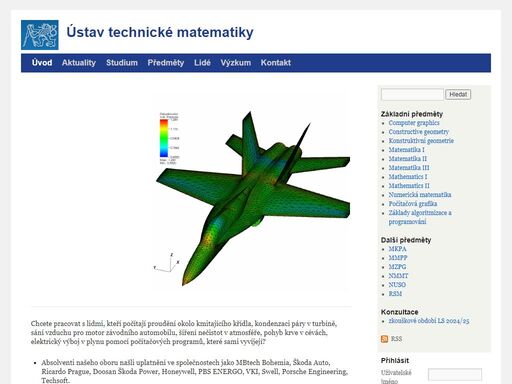Open the Výzkum menu item
Viewport: 512px width, 384px height.
(x=236, y=63)
